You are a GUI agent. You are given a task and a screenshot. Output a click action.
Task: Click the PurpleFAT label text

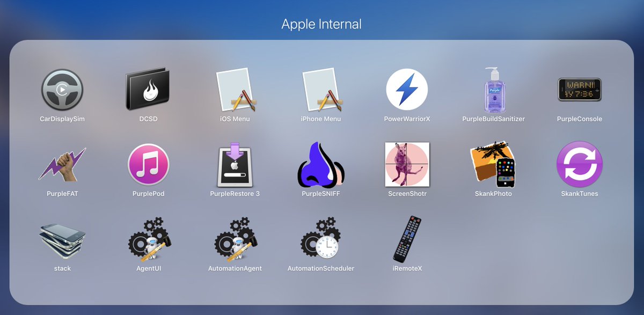pyautogui.click(x=62, y=194)
